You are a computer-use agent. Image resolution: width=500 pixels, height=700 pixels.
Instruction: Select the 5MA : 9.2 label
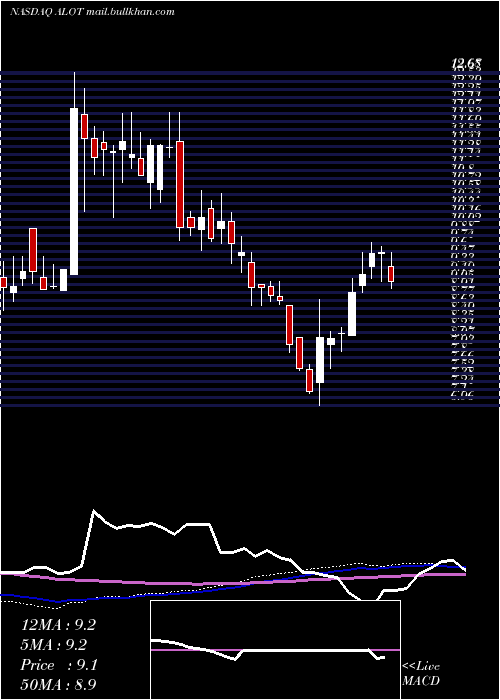pyautogui.click(x=54, y=645)
